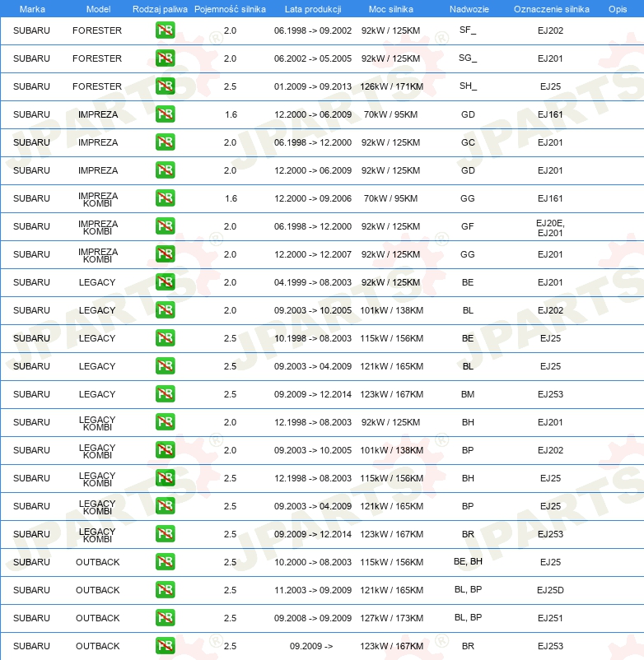The image size is (644, 660).
Task: Click the fuel icon in Legacy Kombi 2.5 BH row
Action: [165, 478]
